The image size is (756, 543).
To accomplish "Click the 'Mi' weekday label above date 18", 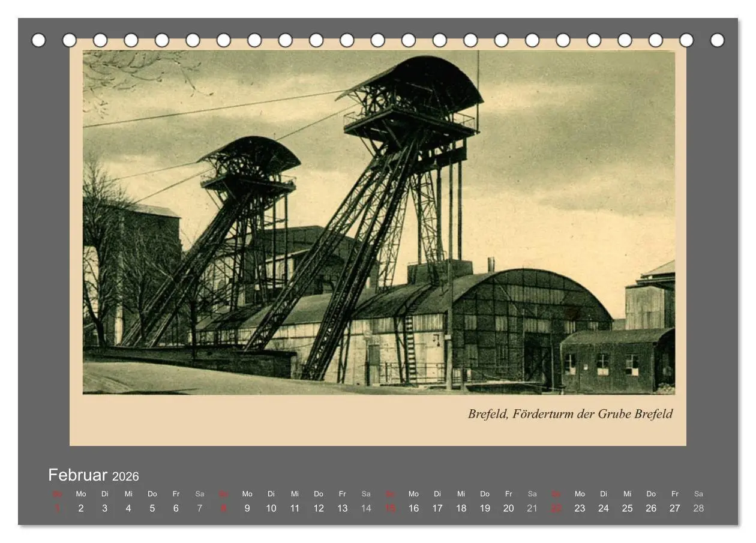I will 461,494.
